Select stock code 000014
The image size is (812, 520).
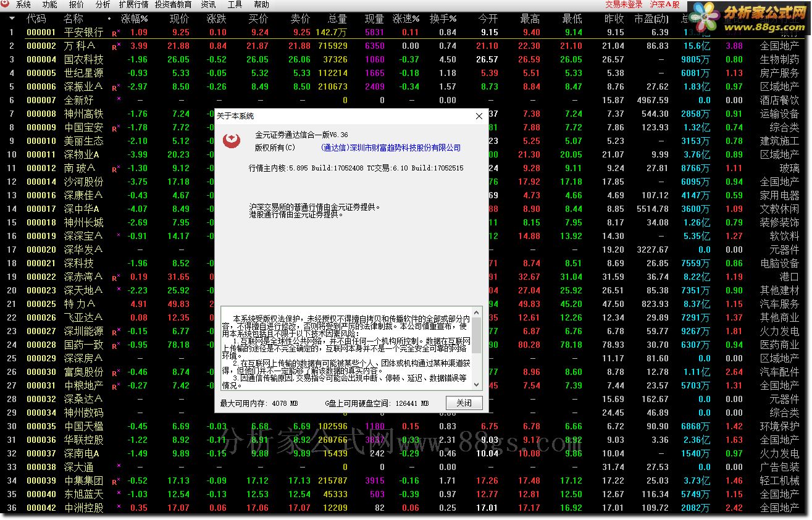click(41, 182)
